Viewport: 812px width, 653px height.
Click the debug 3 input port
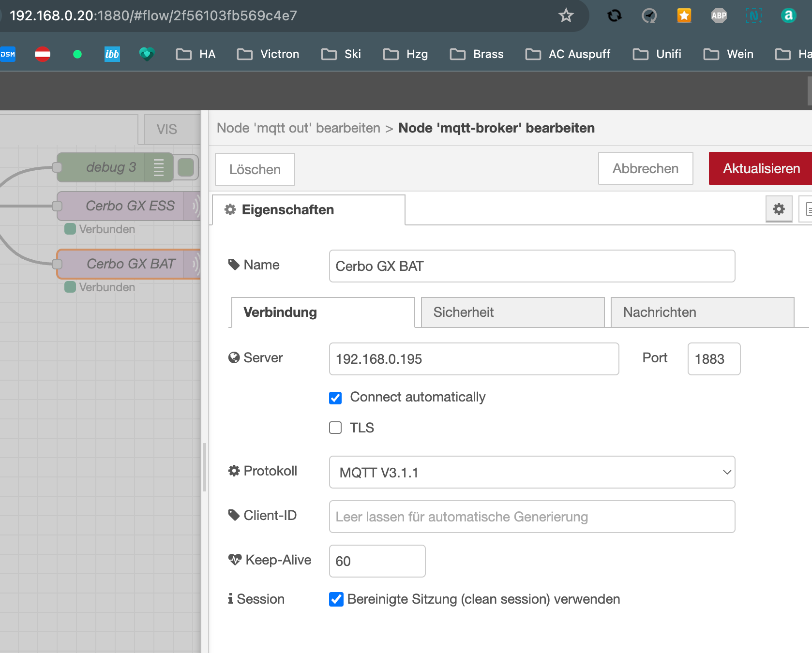click(x=57, y=167)
